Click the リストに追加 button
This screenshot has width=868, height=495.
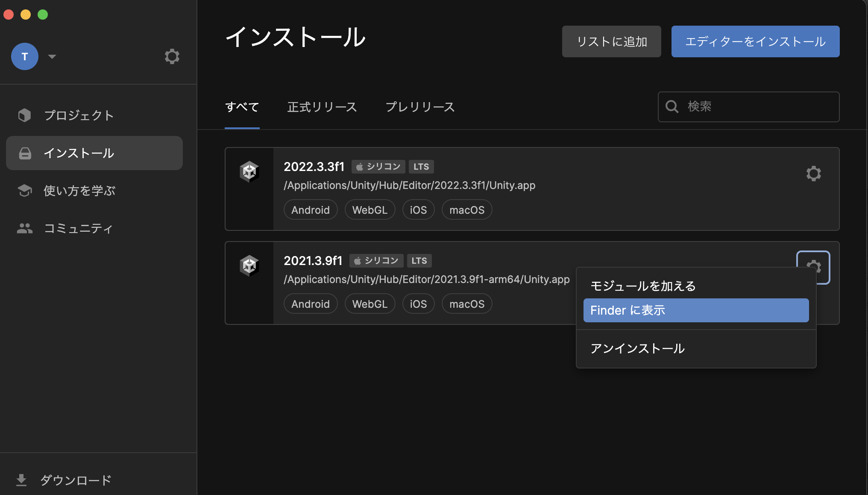pos(611,41)
